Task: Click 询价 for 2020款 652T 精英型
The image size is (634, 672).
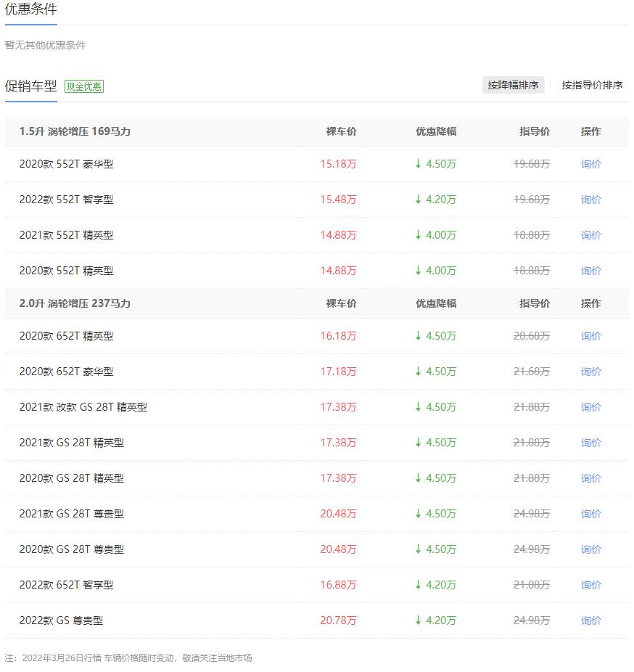Action: coord(590,335)
